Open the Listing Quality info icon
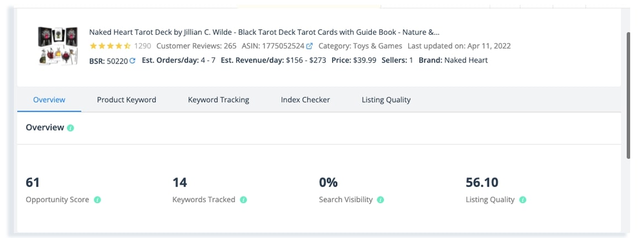The image size is (644, 238). tap(522, 200)
